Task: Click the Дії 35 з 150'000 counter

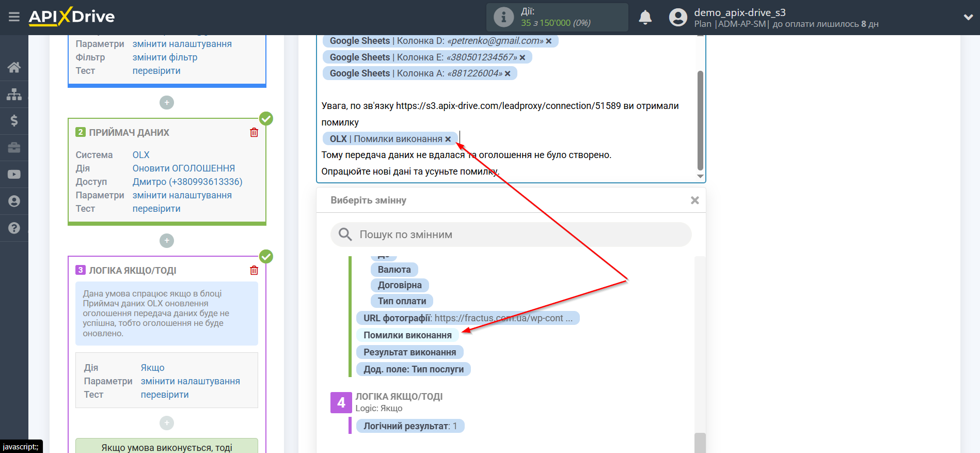Action: point(556,17)
